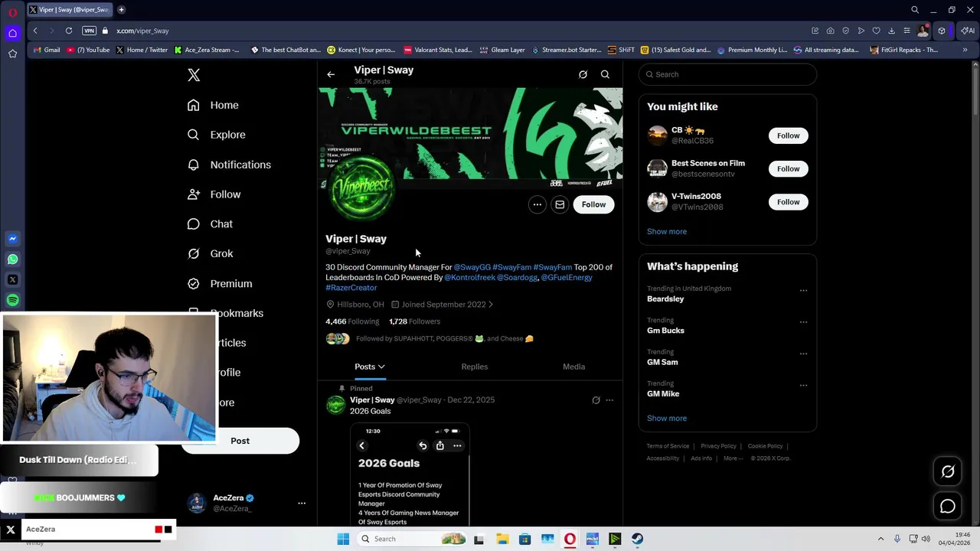
Task: Open the @Kontrolfreek mention link
Action: click(469, 277)
